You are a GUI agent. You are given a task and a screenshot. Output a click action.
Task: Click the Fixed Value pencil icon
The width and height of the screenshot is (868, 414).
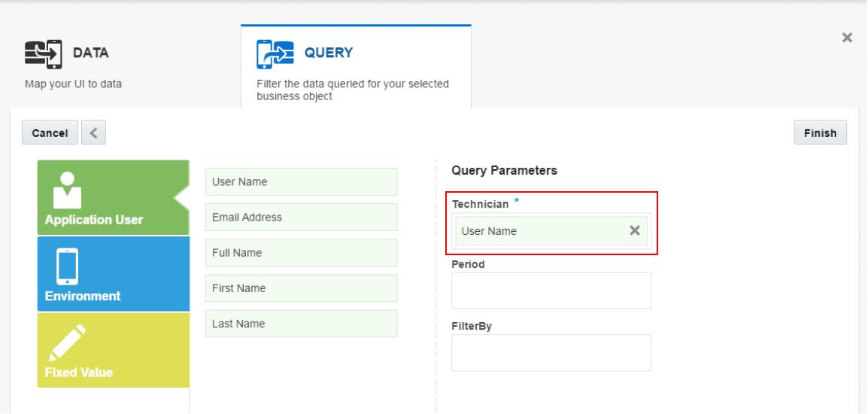click(68, 342)
